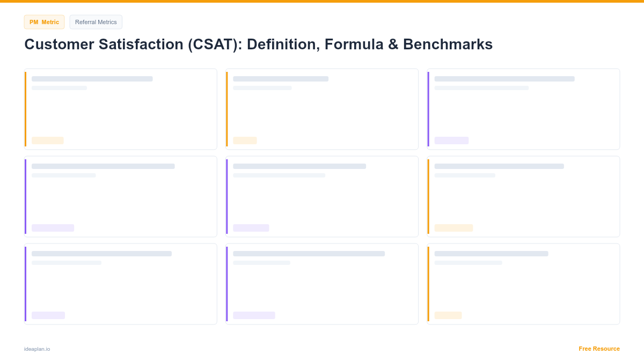Open the middle row orange-accent card
The height and width of the screenshot is (362, 644).
(523, 196)
